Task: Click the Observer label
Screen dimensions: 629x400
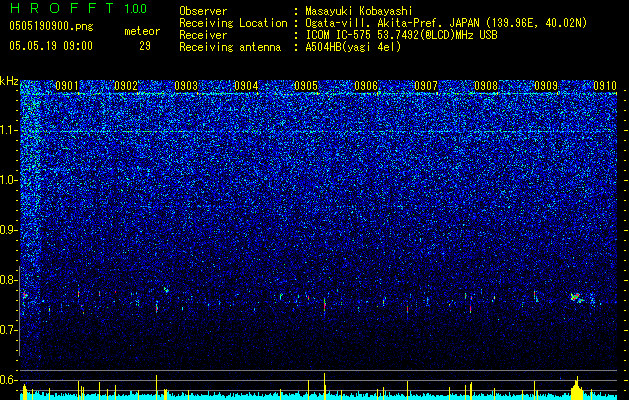Action: 203,11
